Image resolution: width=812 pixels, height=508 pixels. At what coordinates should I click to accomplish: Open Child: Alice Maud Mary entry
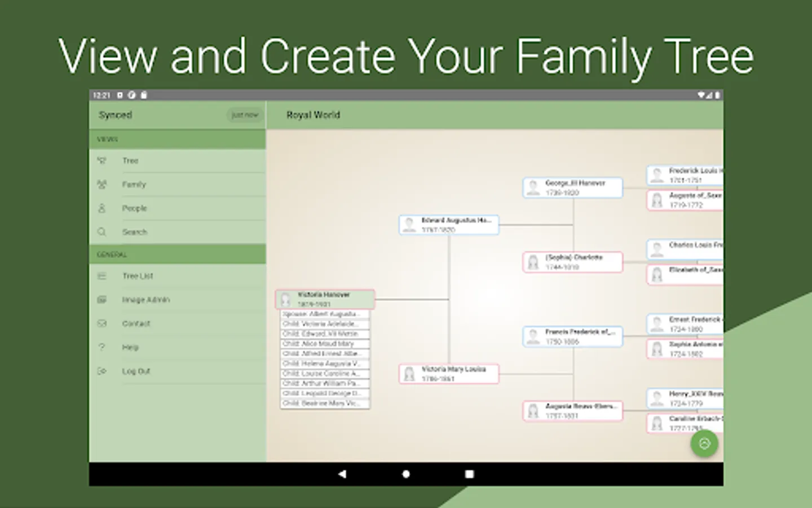pyautogui.click(x=325, y=344)
